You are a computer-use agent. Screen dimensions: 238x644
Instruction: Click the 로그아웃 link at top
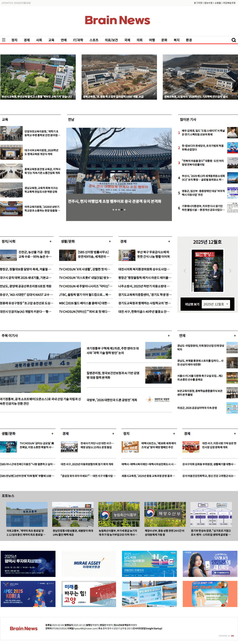point(198,3)
